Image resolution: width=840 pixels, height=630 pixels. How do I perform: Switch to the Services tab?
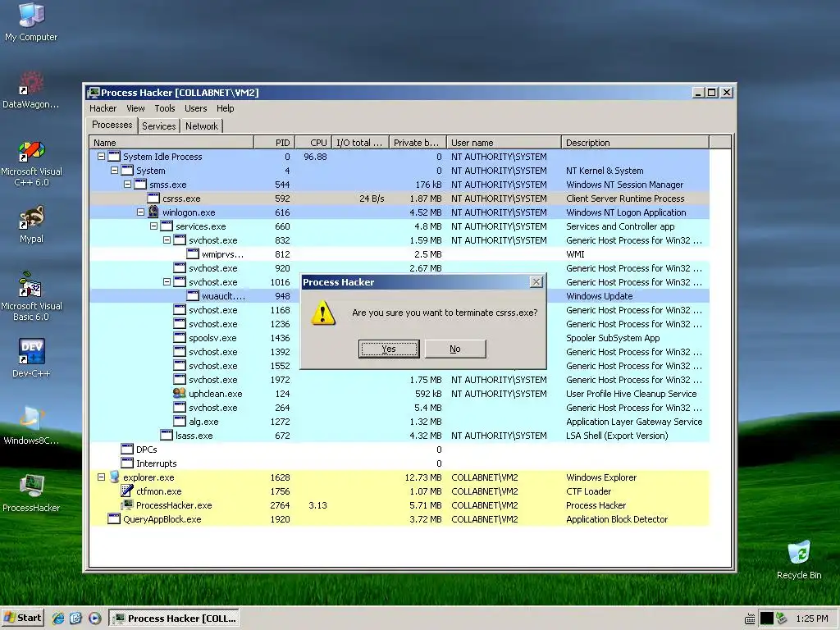coord(158,126)
